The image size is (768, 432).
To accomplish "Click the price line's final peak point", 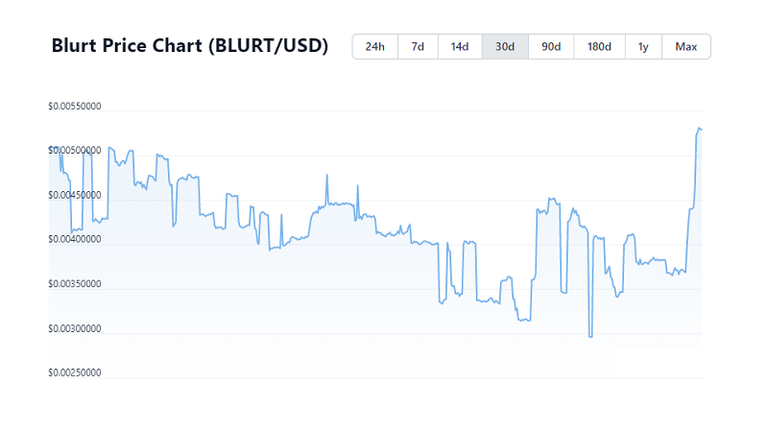I will [x=699, y=128].
